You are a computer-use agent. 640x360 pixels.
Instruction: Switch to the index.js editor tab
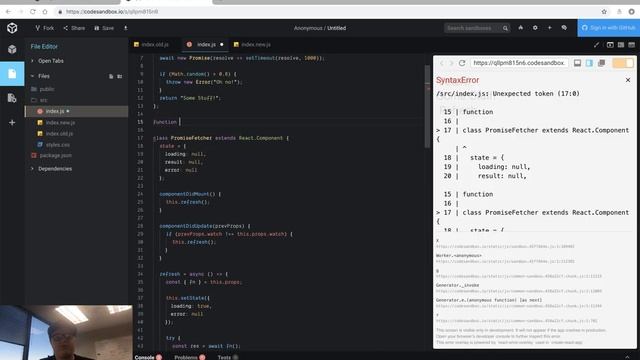pos(205,44)
